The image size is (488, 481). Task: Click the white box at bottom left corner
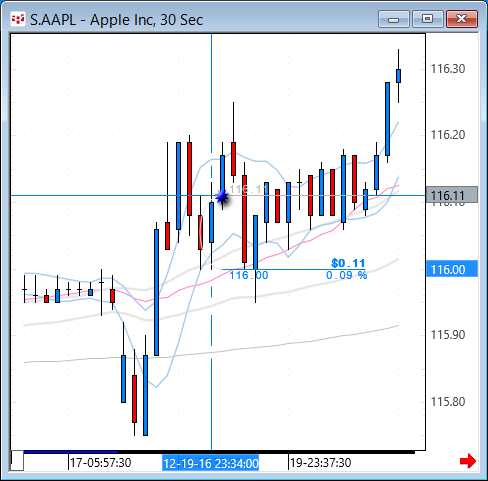point(17,461)
